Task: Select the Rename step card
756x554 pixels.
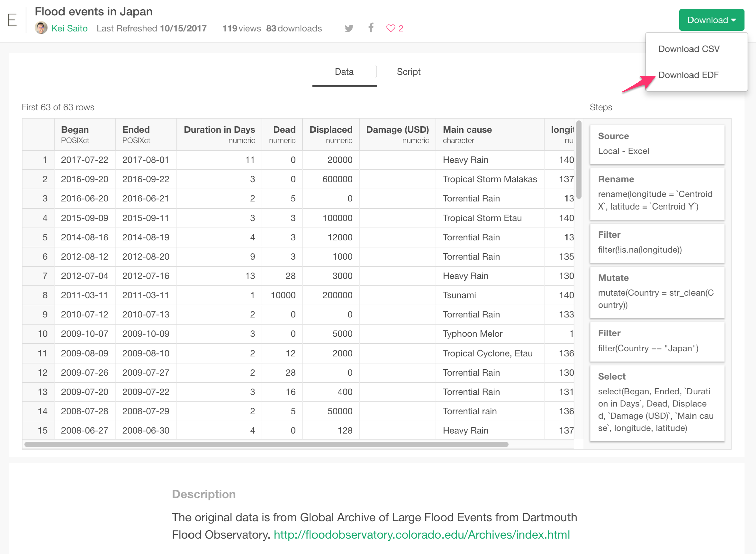Action: pyautogui.click(x=657, y=193)
